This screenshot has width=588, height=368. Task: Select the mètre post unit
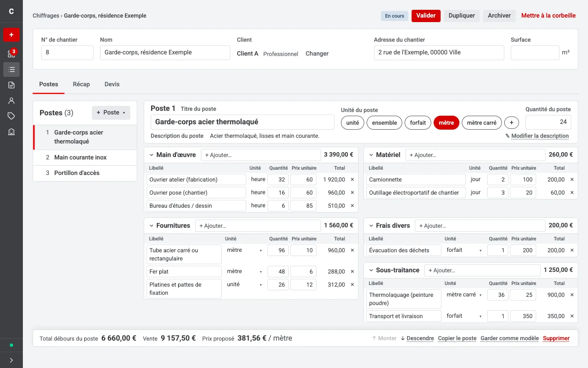click(446, 123)
